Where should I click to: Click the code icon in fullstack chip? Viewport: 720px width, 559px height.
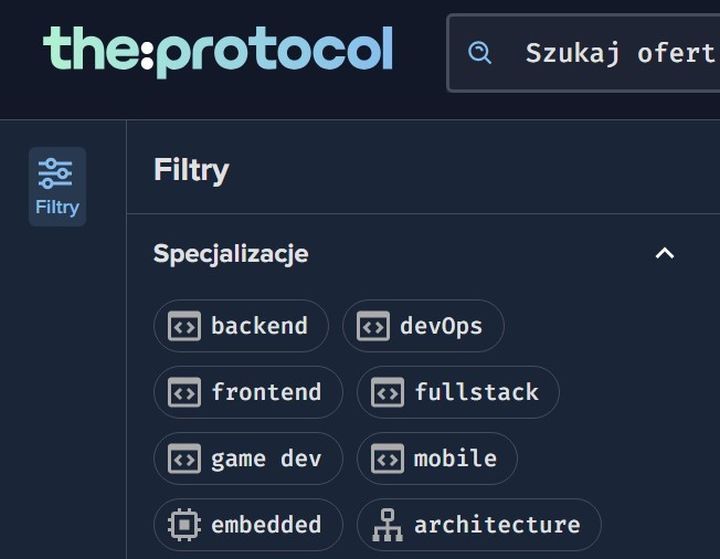click(387, 392)
